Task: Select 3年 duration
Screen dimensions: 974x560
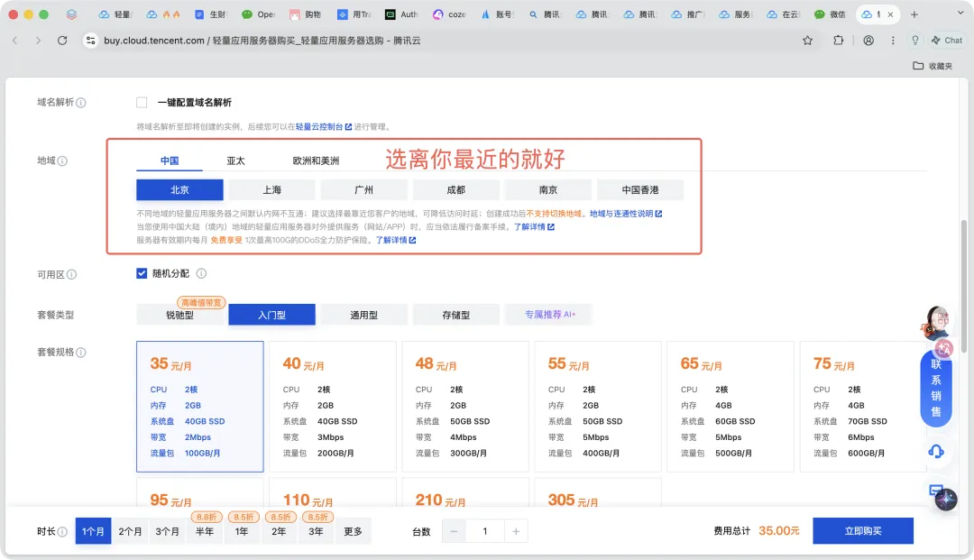Action: click(317, 531)
